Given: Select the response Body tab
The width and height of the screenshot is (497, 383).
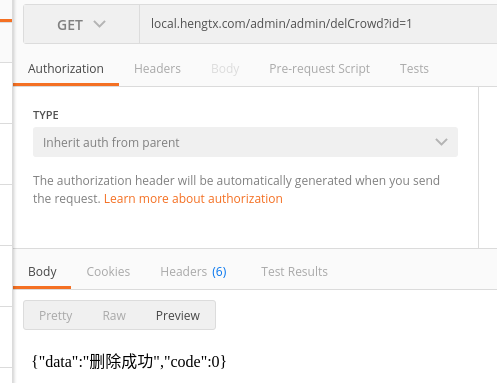Looking at the screenshot, I should click(42, 272).
